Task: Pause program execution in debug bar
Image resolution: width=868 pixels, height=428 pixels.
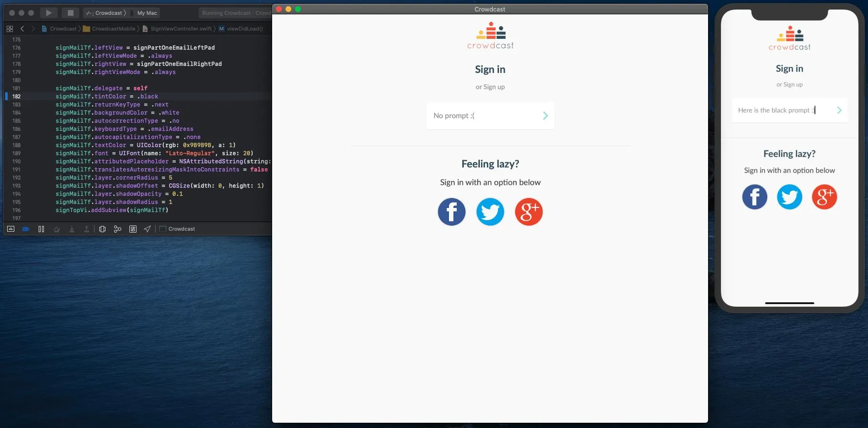Action: (42, 229)
